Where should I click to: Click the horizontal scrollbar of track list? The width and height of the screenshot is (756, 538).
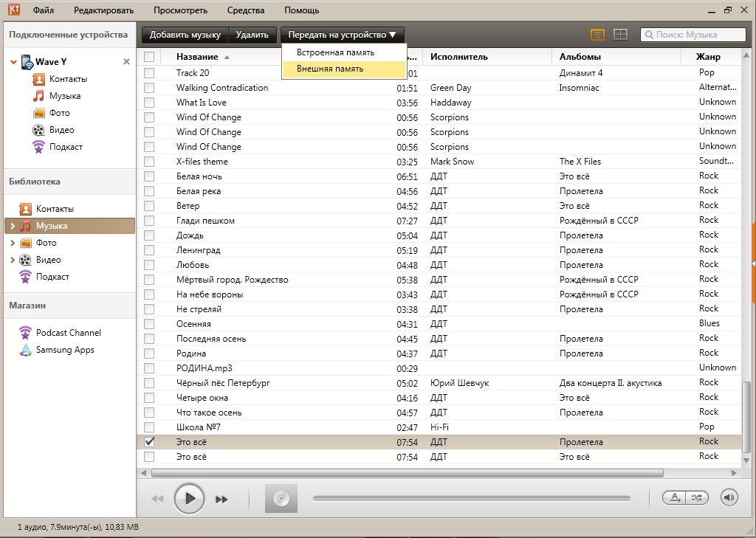click(x=408, y=473)
